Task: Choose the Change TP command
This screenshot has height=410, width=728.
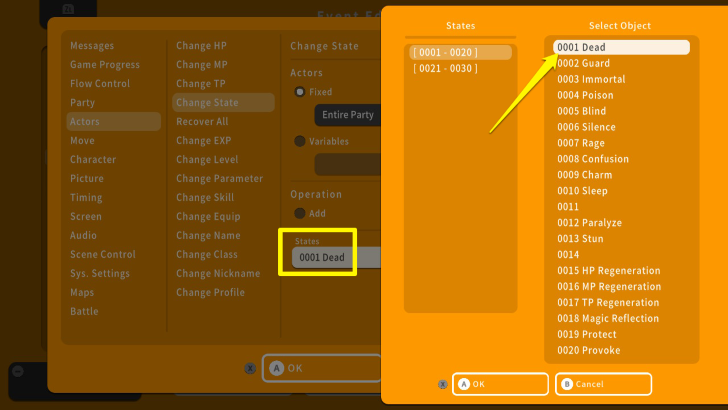Action: pos(201,84)
